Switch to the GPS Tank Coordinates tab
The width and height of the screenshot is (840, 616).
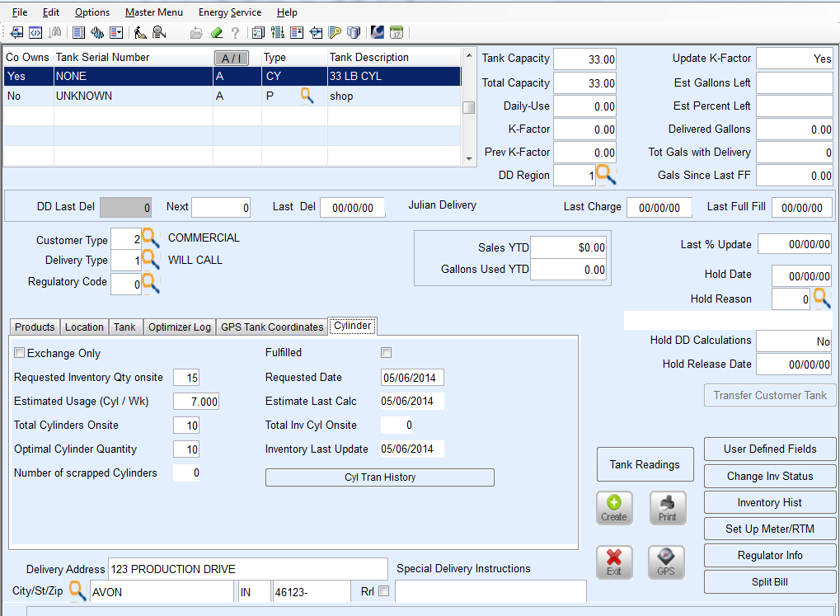[x=272, y=327]
